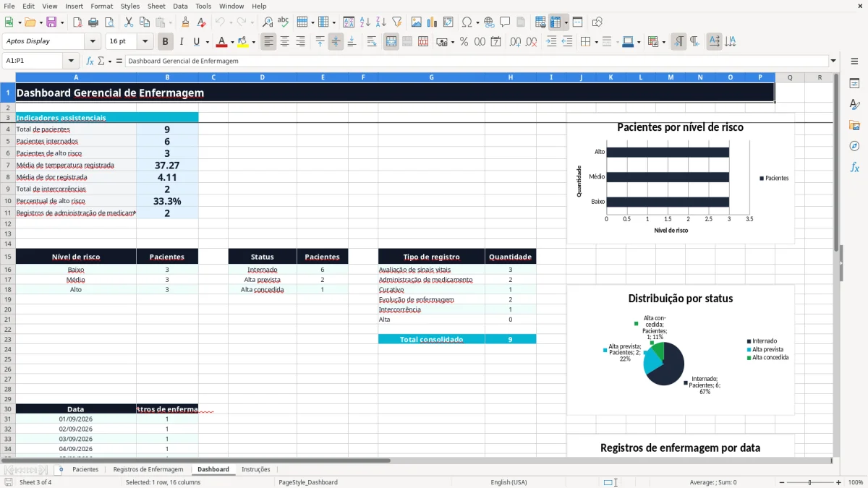
Task: Open sidebar Navigator compass icon
Action: coord(854,146)
